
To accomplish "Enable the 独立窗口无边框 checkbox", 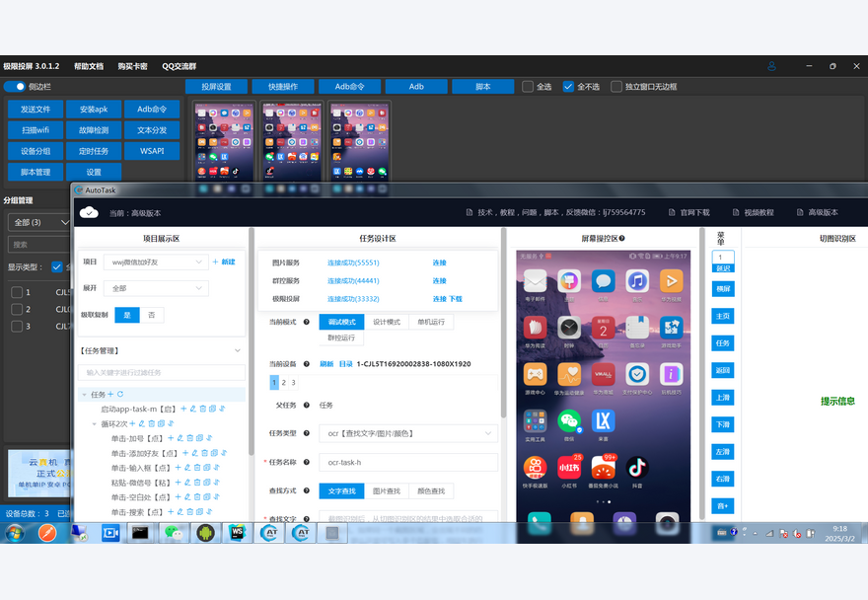I will (x=616, y=87).
